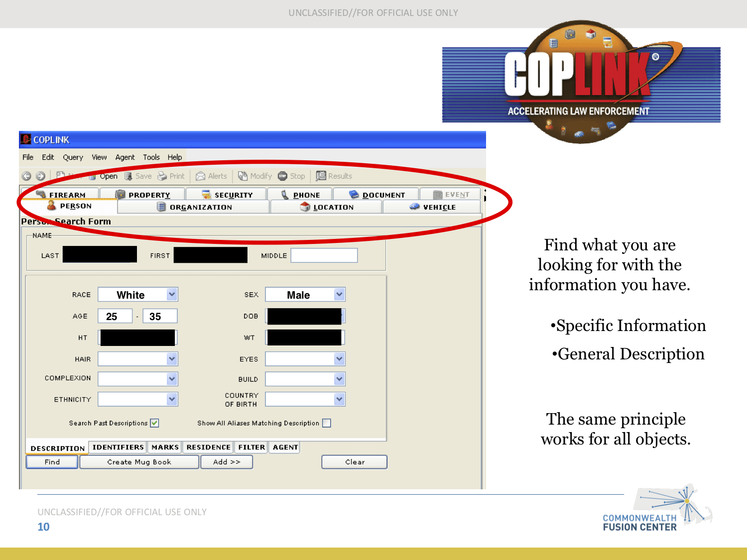747x560 pixels.
Task: Expand the Hair dropdown
Action: (x=172, y=358)
